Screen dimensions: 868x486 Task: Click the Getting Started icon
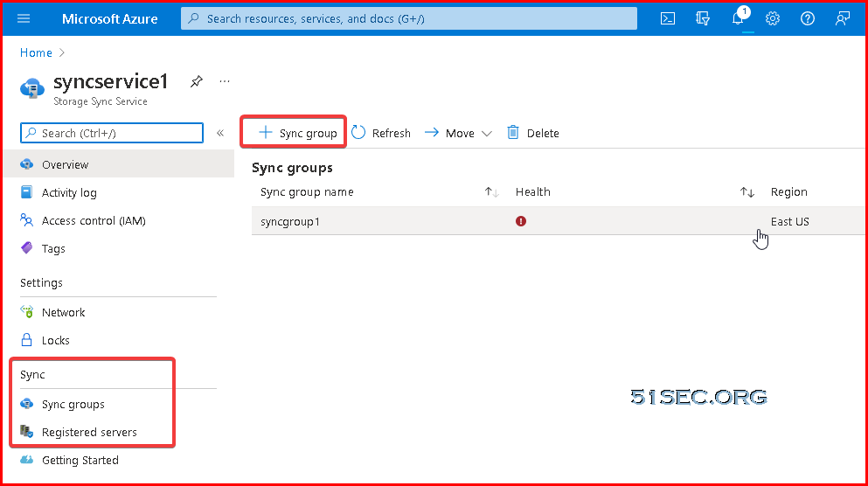click(x=26, y=460)
